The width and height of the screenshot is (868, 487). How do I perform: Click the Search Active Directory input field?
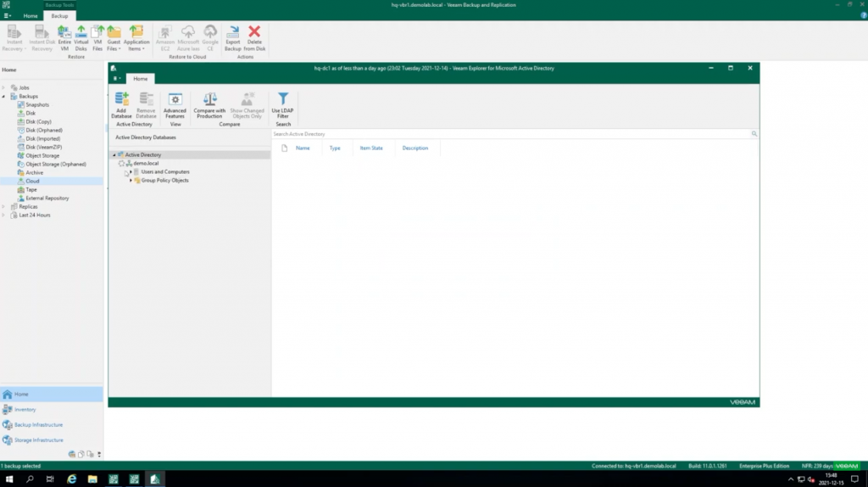pyautogui.click(x=511, y=134)
